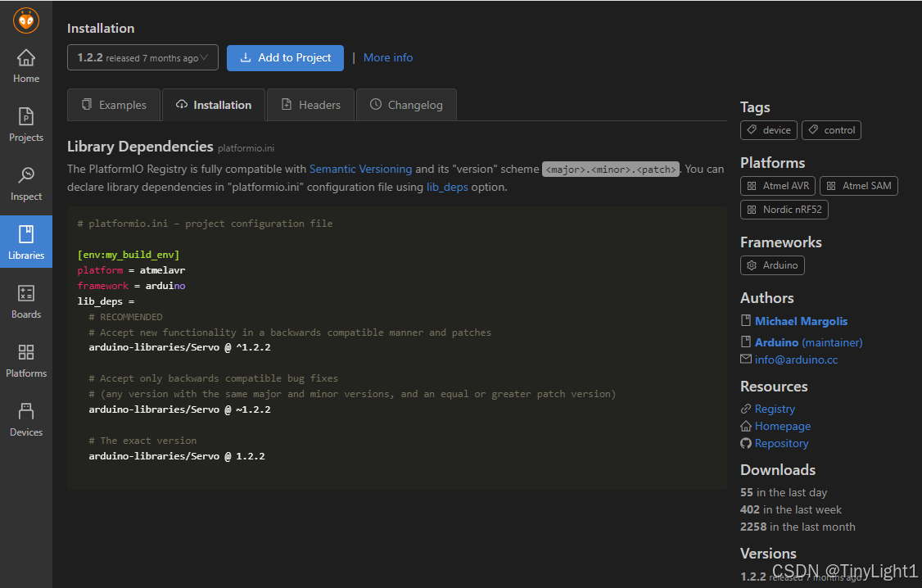
Task: Click the '[env:my_build_env]' code line
Action: tap(129, 255)
